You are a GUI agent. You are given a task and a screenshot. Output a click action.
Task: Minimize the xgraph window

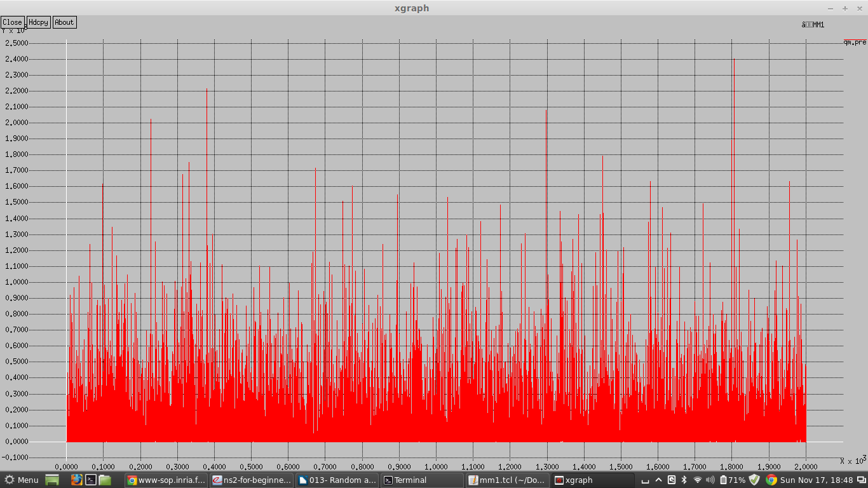point(831,8)
